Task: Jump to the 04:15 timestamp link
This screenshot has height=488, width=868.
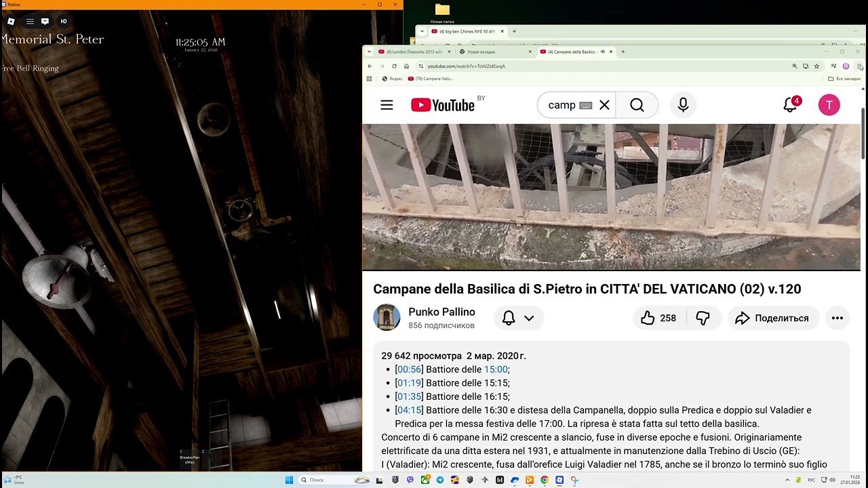Action: tap(409, 410)
